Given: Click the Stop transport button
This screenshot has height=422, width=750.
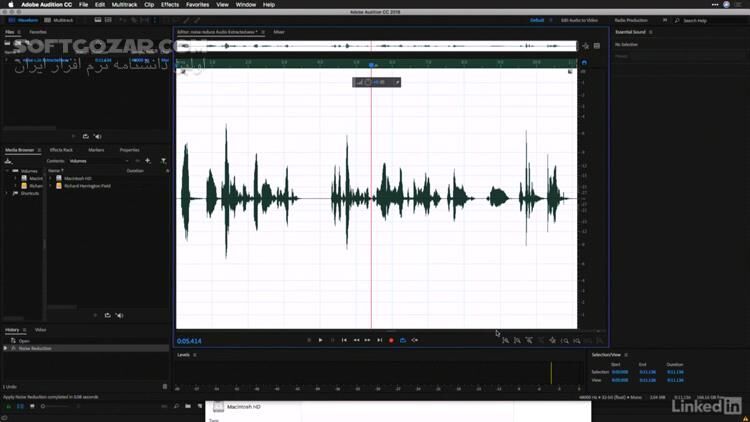Looking at the screenshot, I should point(309,340).
